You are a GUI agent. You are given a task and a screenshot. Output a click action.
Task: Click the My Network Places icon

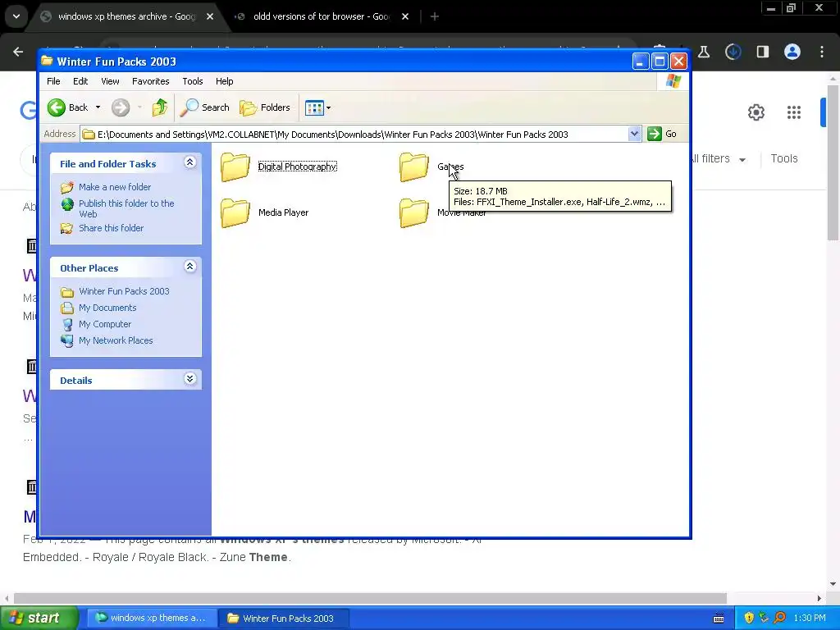(67, 340)
